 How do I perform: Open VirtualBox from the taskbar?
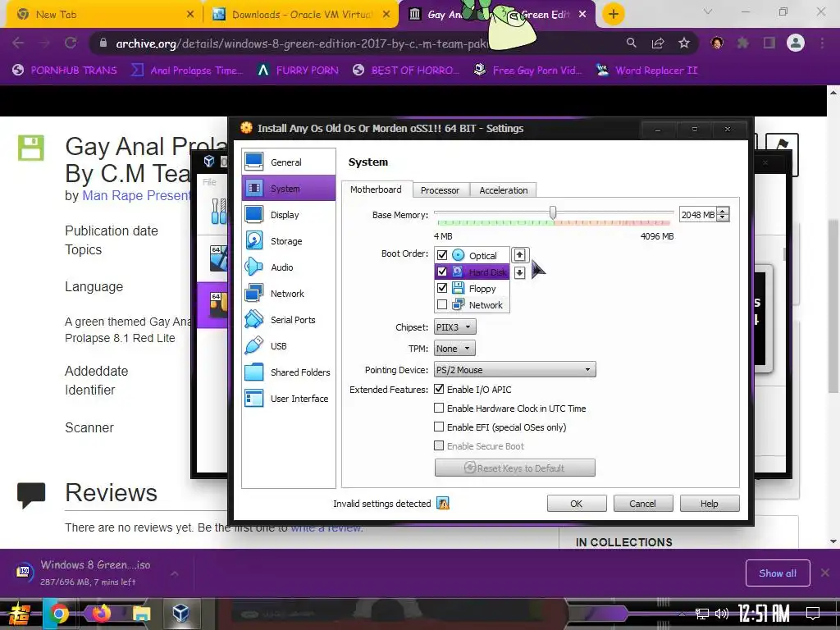[x=180, y=613]
